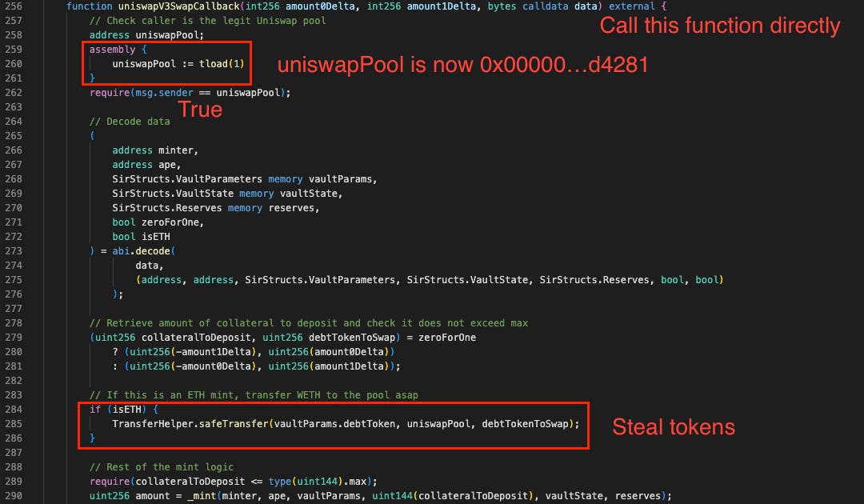
Task: Click '// Retrieve amount of collateral' comment
Action: pyautogui.click(x=309, y=322)
